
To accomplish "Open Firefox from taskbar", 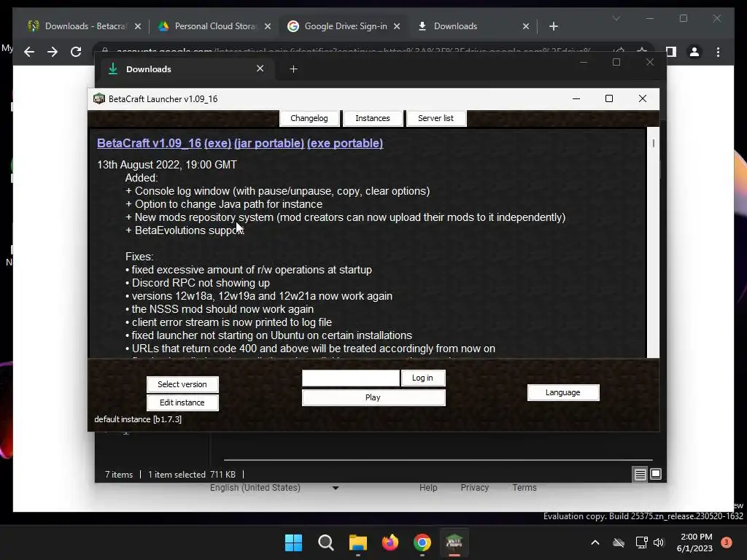I will [x=390, y=542].
